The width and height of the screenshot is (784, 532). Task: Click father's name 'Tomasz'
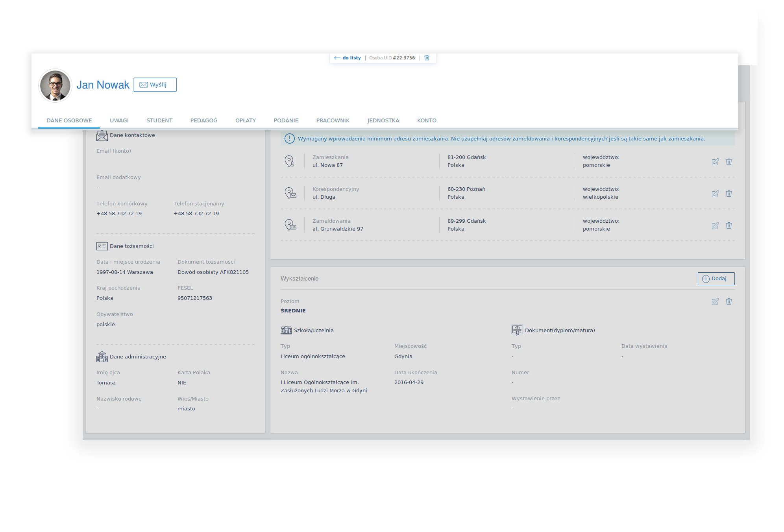coord(106,383)
